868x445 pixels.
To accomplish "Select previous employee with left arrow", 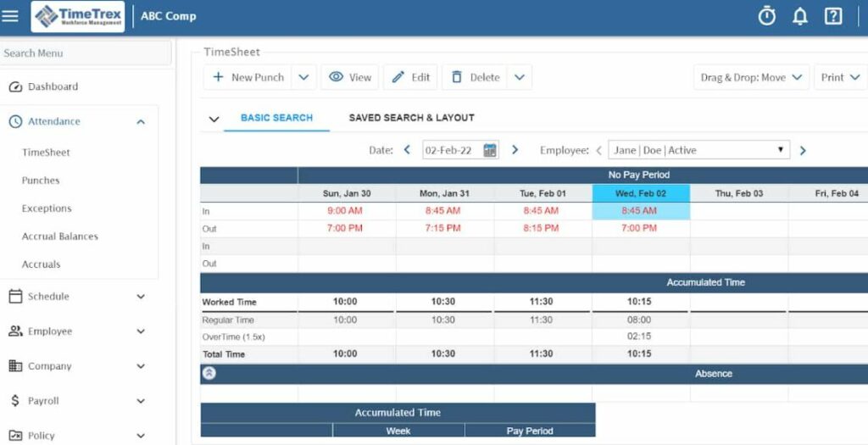I will [599, 150].
